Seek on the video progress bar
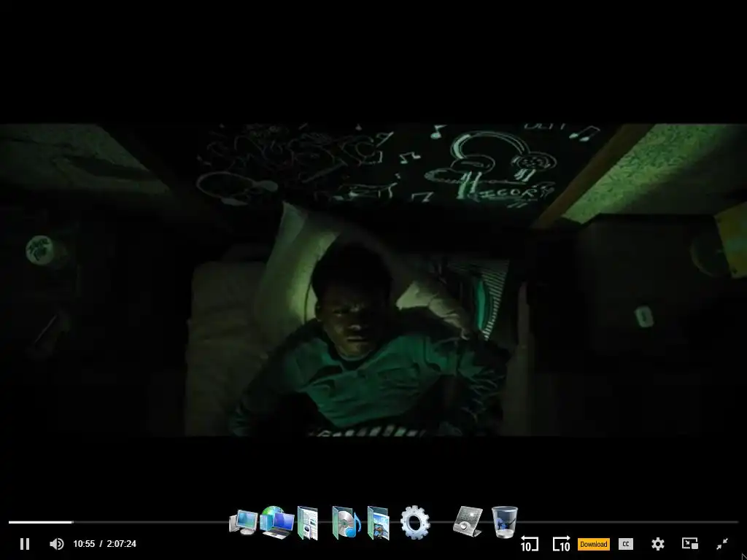Image resolution: width=747 pixels, height=560 pixels. (373, 522)
